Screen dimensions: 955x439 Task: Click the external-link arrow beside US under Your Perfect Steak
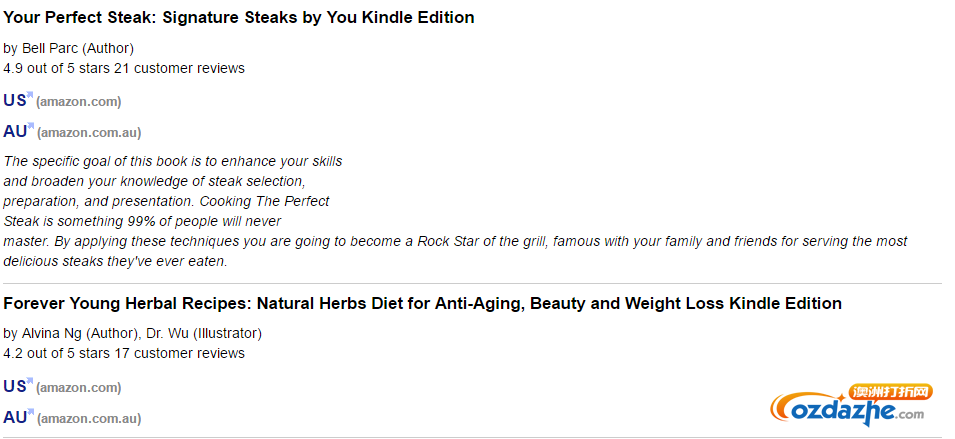[x=30, y=96]
